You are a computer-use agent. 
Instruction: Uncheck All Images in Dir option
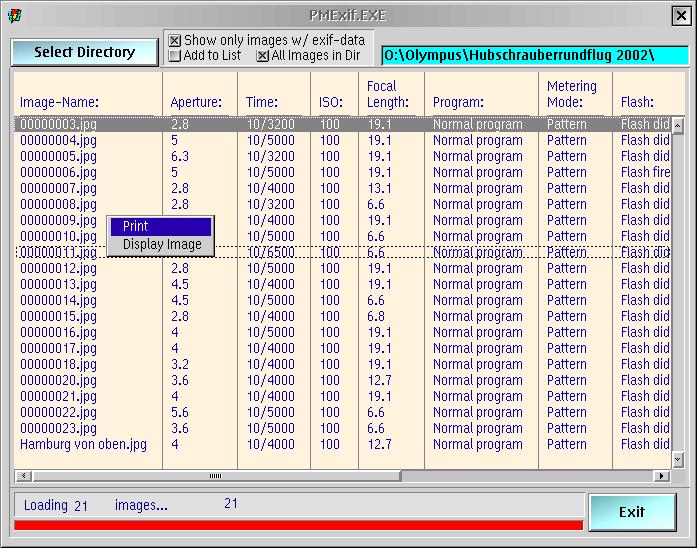point(263,56)
